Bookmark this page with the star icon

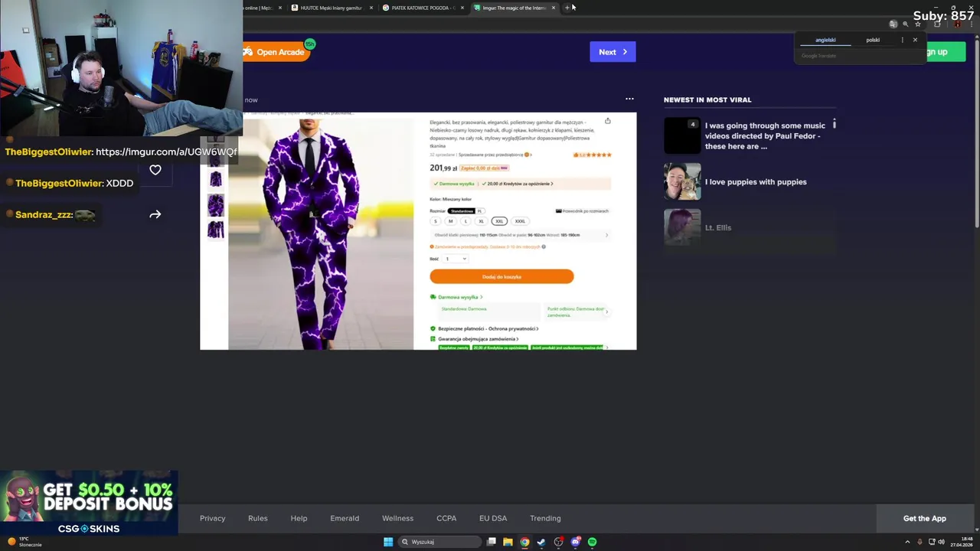(x=917, y=24)
